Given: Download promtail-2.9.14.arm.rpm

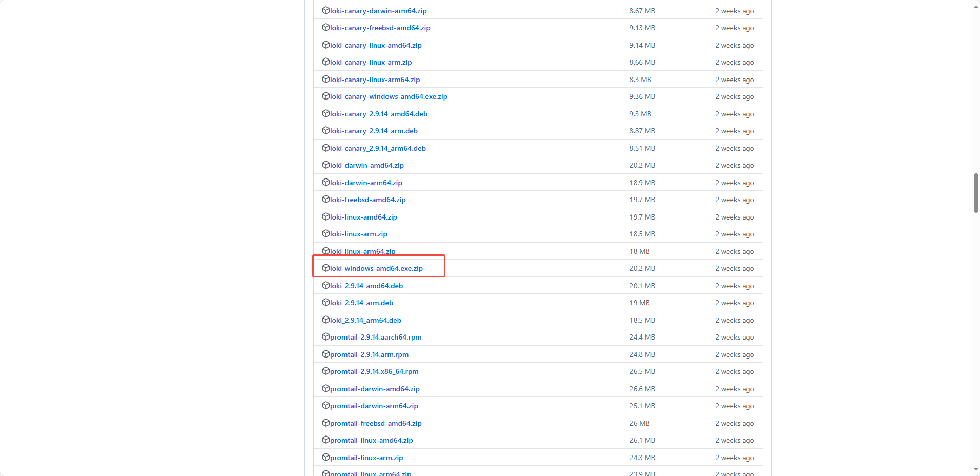Looking at the screenshot, I should (x=370, y=354).
